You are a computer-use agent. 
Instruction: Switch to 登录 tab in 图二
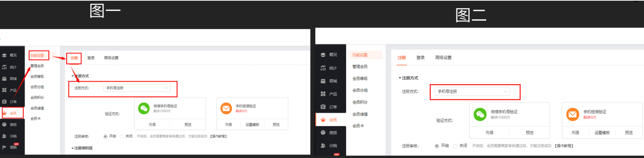click(x=421, y=57)
